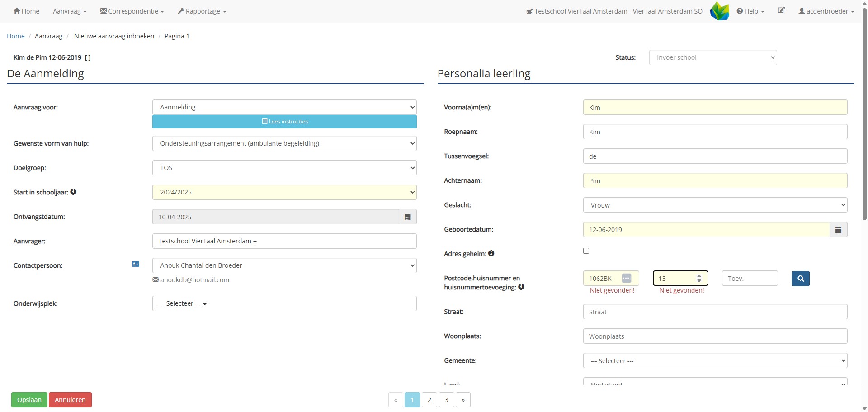Image resolution: width=868 pixels, height=412 pixels.
Task: Toggle the Adres geheim checkbox
Action: click(586, 251)
